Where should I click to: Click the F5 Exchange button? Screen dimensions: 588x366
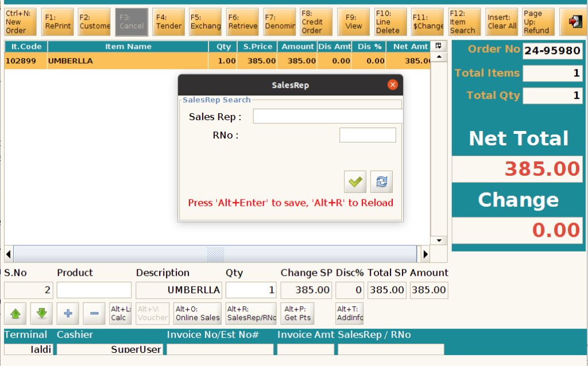tap(205, 22)
